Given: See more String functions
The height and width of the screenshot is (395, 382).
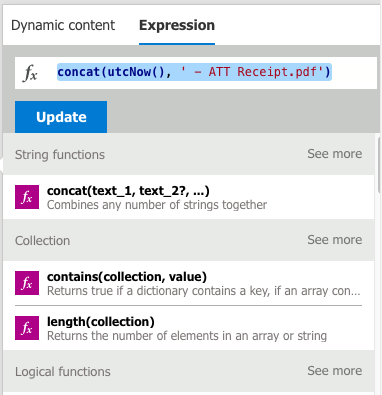Looking at the screenshot, I should pos(334,154).
